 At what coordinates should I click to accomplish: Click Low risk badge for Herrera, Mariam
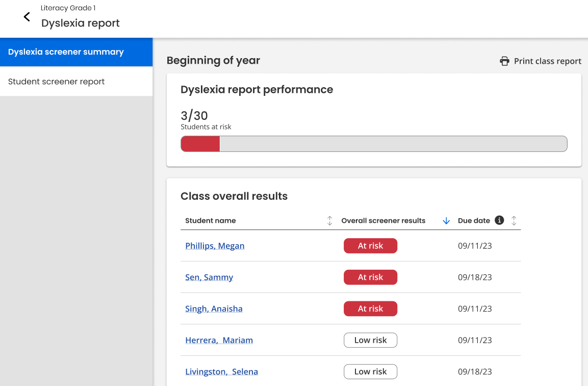(x=370, y=341)
